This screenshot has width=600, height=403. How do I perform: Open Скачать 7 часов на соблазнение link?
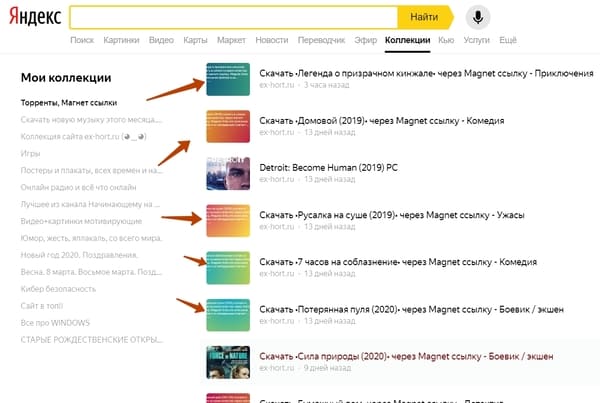pyautogui.click(x=398, y=262)
